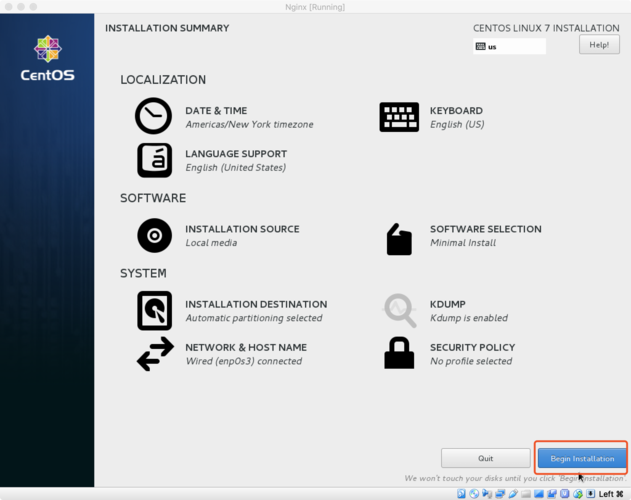Open Installation Destination hard drive icon

coord(155,310)
